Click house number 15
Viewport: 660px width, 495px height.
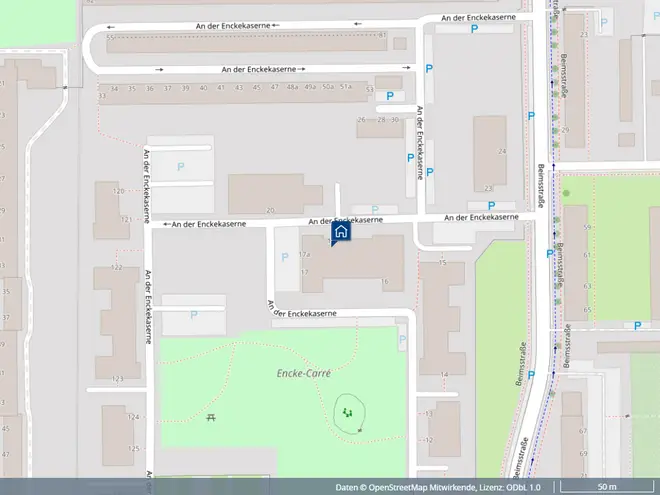click(x=442, y=263)
